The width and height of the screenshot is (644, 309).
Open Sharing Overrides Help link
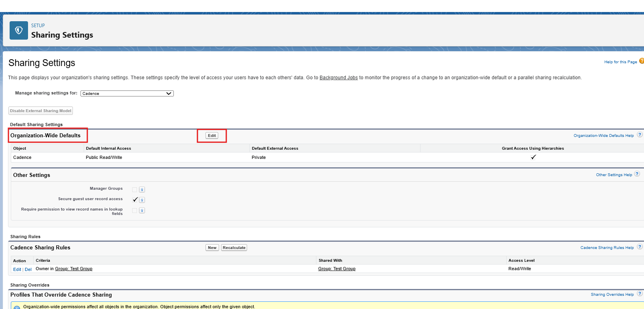click(x=612, y=295)
